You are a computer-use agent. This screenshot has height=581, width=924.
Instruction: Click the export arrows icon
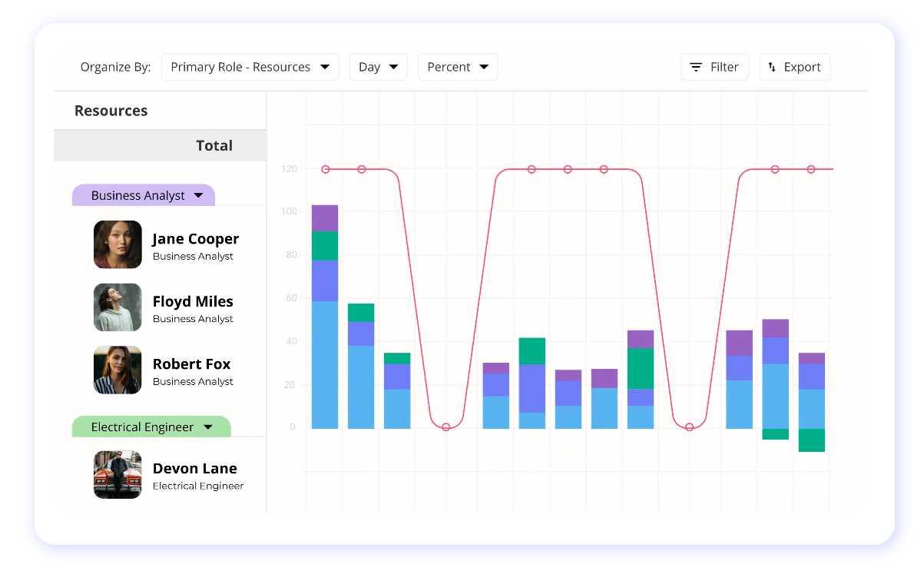tap(772, 67)
